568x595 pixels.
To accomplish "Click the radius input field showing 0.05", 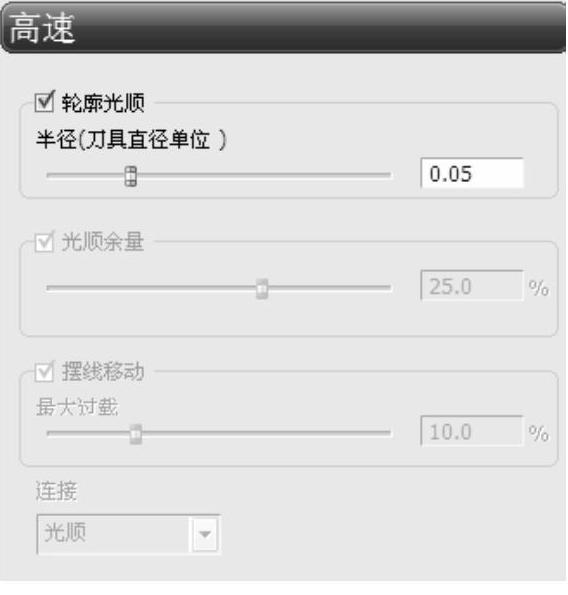I will click(x=472, y=173).
